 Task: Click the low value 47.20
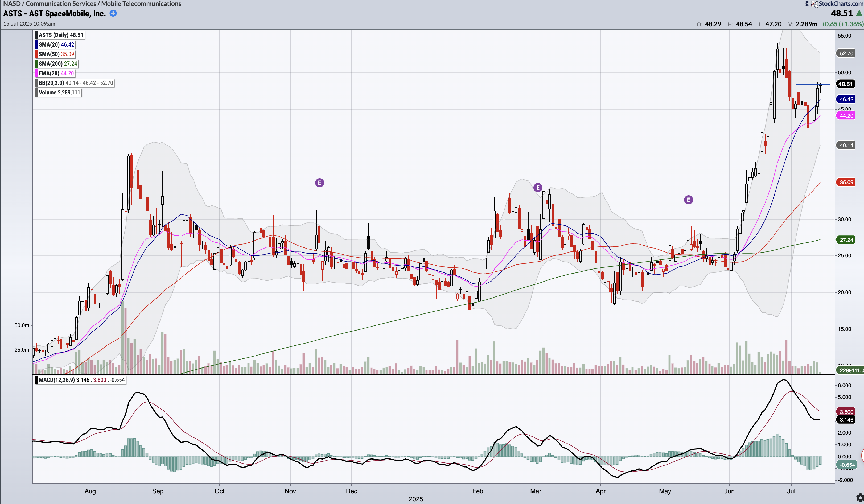point(773,24)
